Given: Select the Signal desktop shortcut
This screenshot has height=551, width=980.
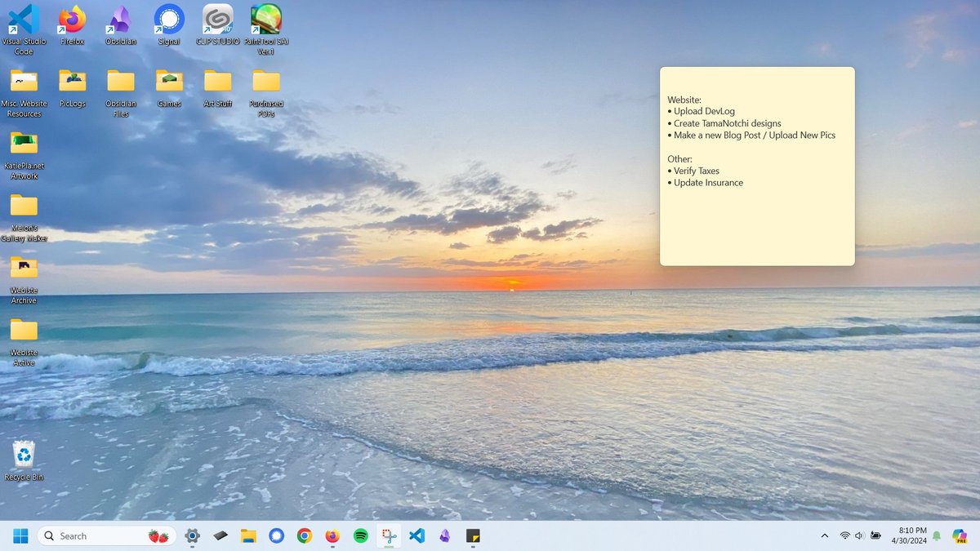Looking at the screenshot, I should point(169,20).
